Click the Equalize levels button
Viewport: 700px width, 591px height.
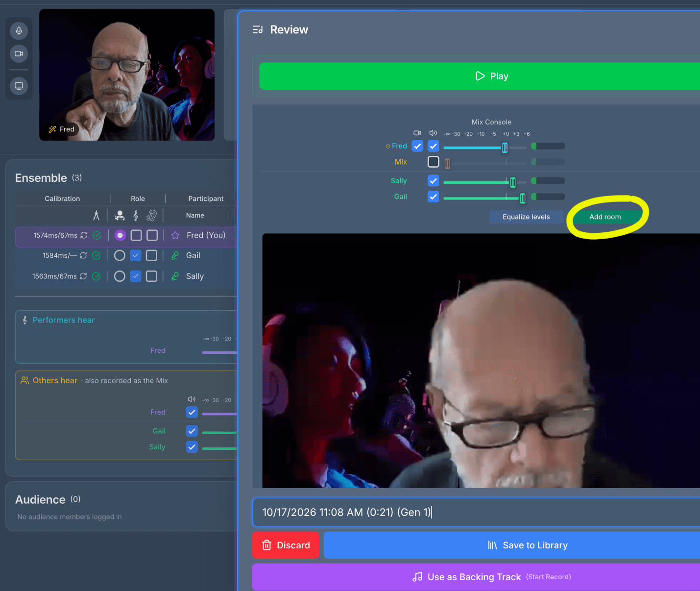(x=526, y=217)
